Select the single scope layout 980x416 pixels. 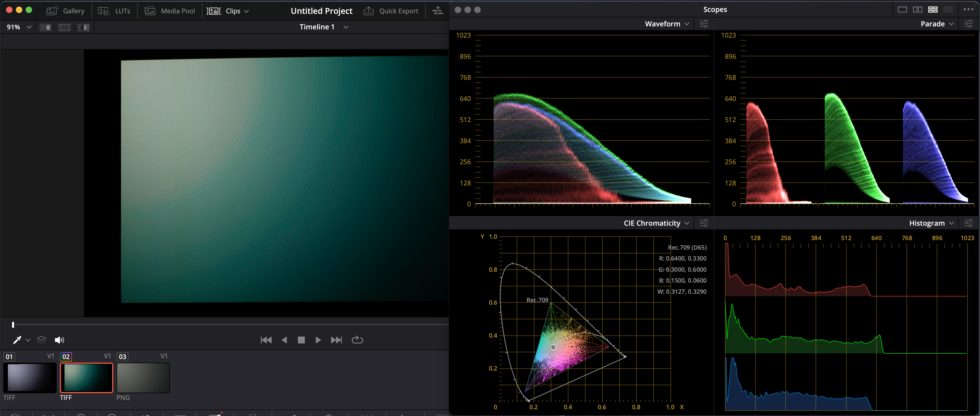[902, 10]
